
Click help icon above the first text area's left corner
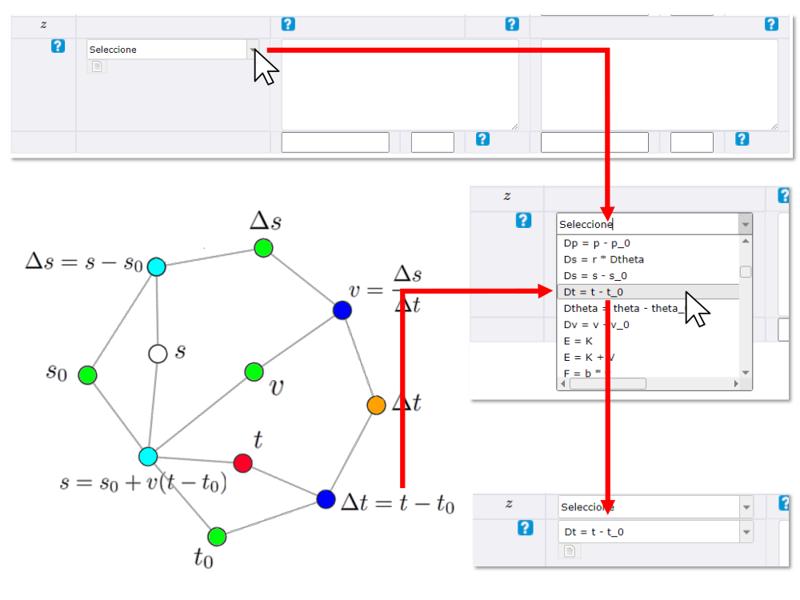coord(288,23)
